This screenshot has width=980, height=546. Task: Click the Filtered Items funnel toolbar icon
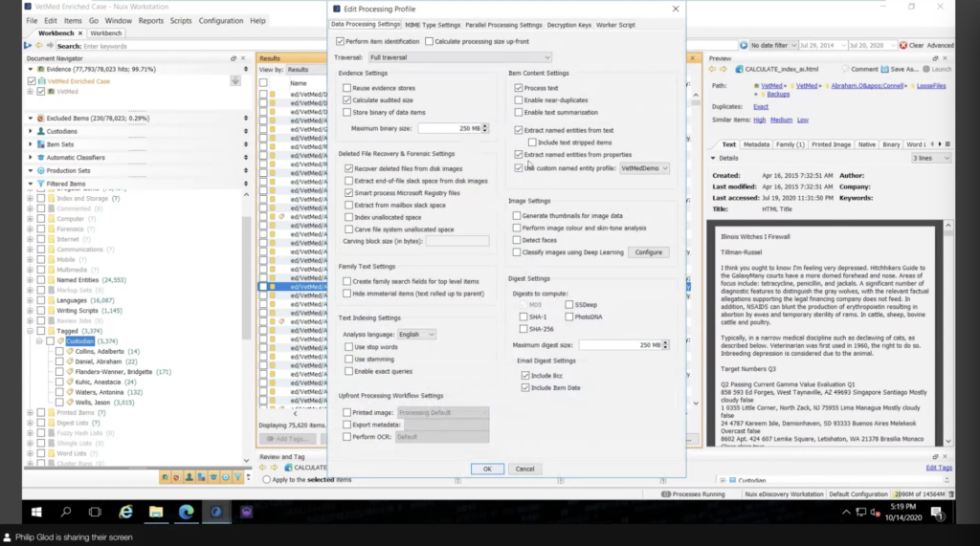point(238,476)
